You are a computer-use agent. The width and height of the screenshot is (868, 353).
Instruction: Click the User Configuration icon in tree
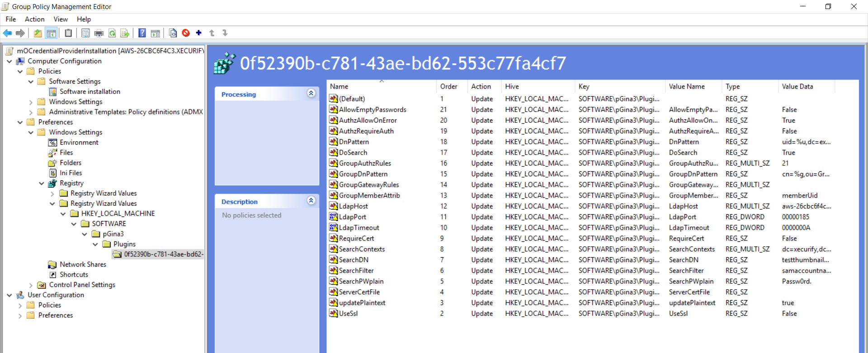(x=20, y=295)
